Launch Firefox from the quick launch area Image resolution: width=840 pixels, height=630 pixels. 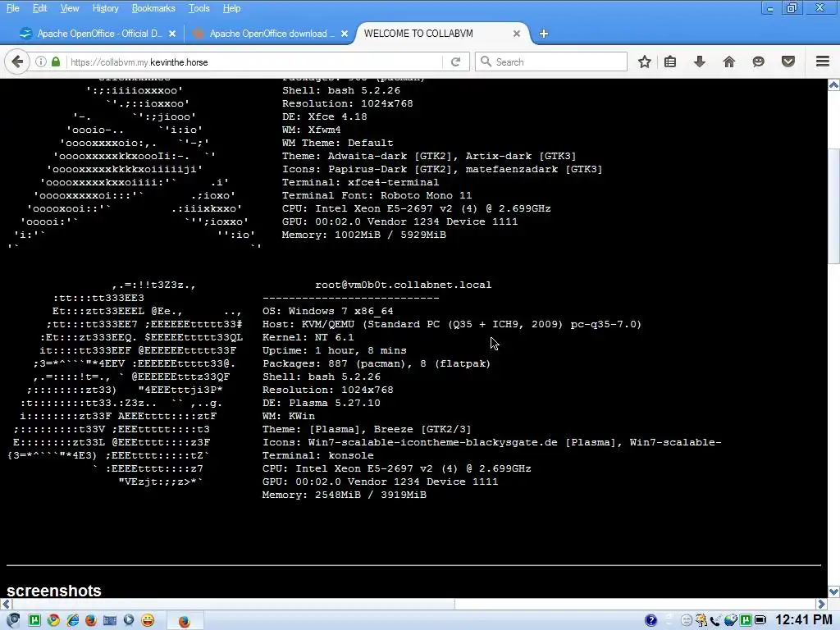coord(91,620)
